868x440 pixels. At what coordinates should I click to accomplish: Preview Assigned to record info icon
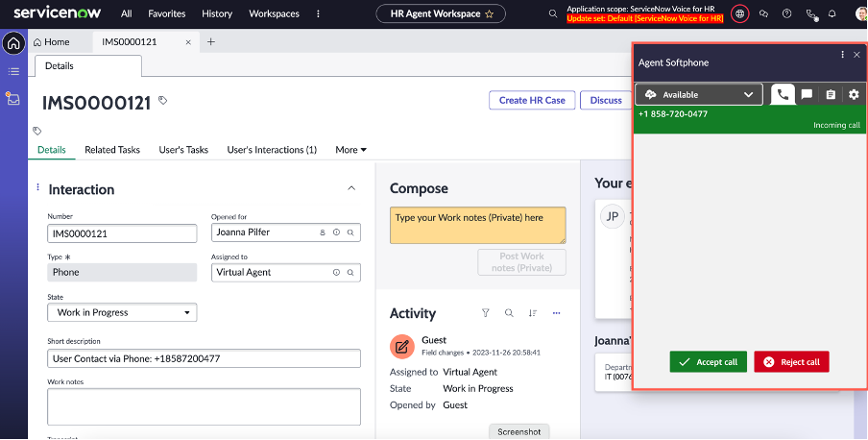[x=336, y=273]
